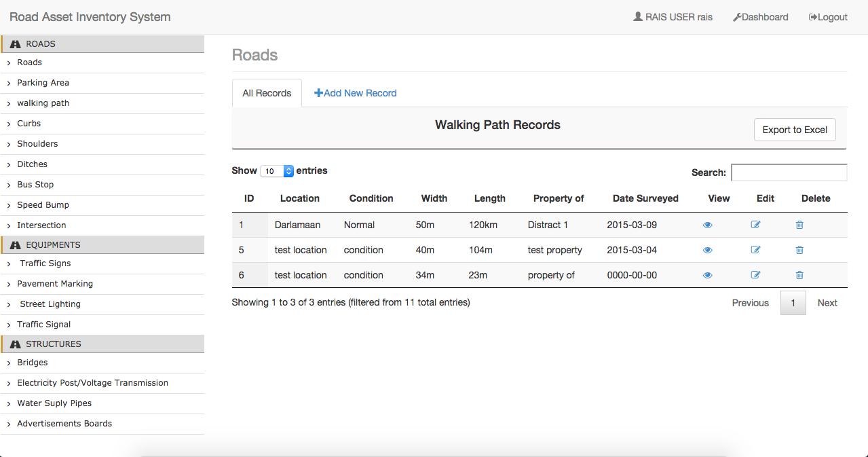
Task: Click Logout in the top bar
Action: pyautogui.click(x=828, y=17)
